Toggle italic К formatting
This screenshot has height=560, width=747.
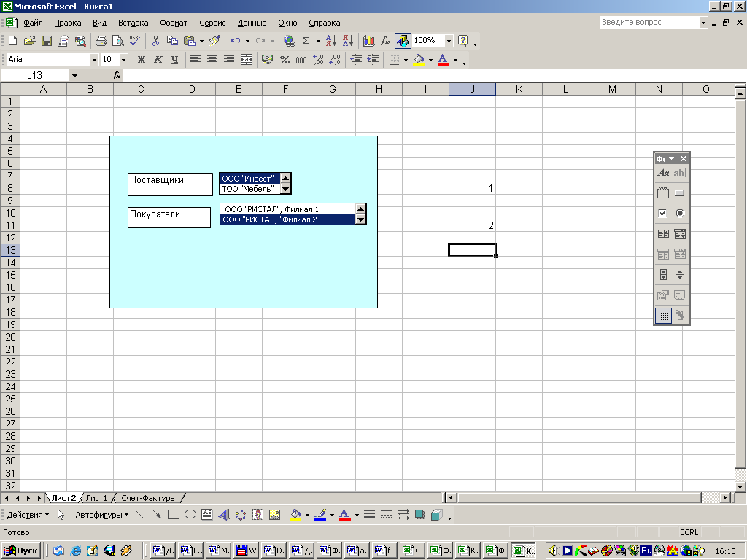coord(158,60)
